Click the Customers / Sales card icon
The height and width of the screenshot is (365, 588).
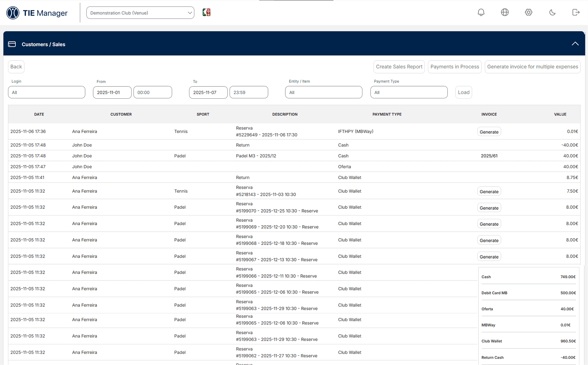12,44
